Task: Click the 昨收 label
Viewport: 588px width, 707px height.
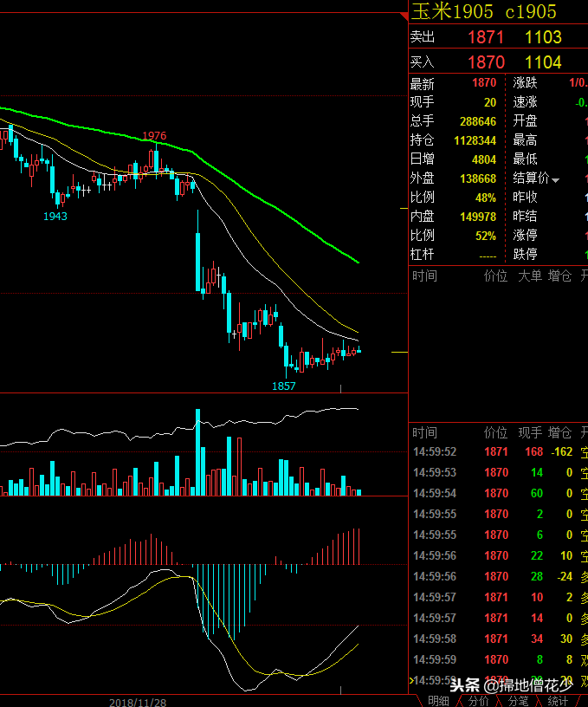Action: 525,198
